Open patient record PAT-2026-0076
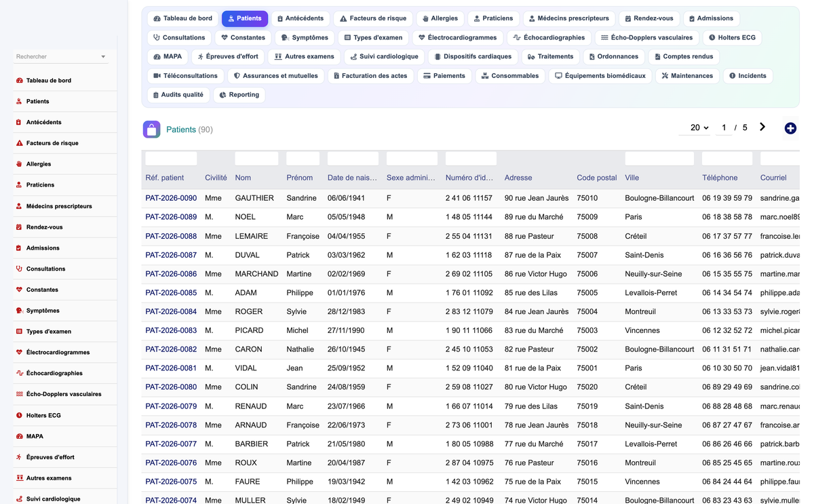 171,463
